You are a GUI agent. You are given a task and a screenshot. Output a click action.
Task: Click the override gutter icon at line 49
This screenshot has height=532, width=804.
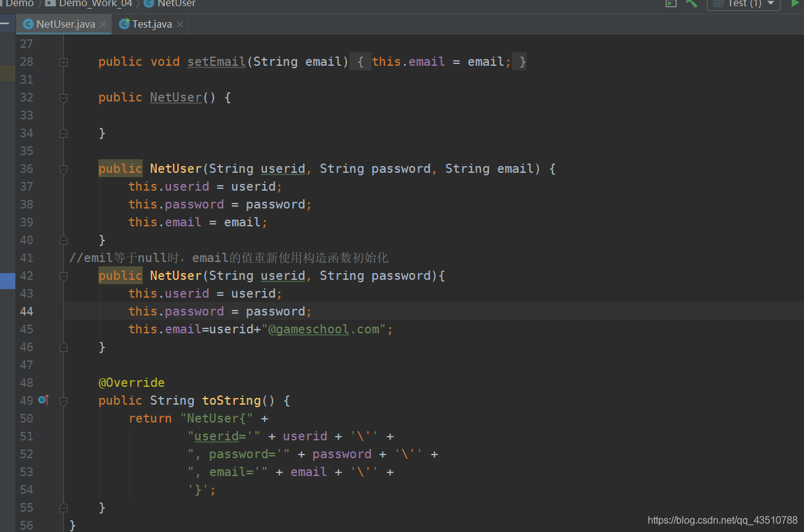[43, 400]
